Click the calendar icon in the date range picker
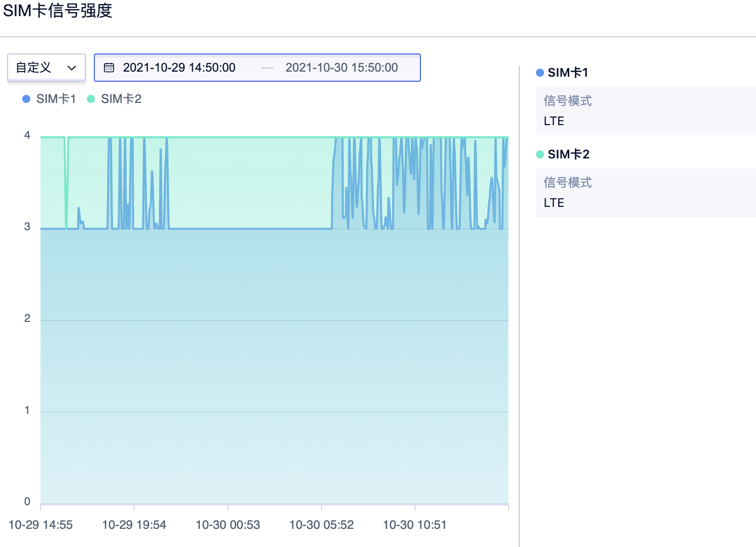 coord(109,68)
